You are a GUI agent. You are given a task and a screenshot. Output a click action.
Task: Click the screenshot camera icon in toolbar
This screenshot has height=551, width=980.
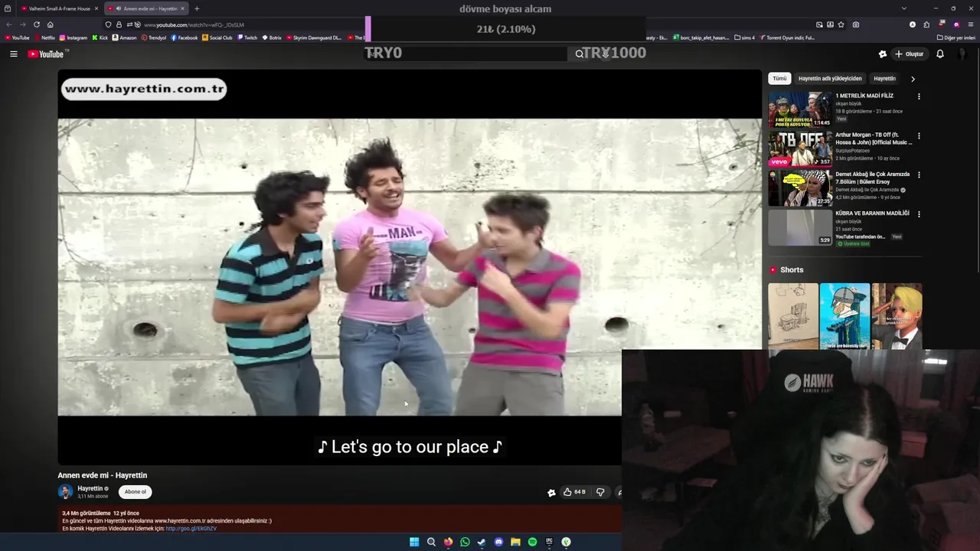856,24
